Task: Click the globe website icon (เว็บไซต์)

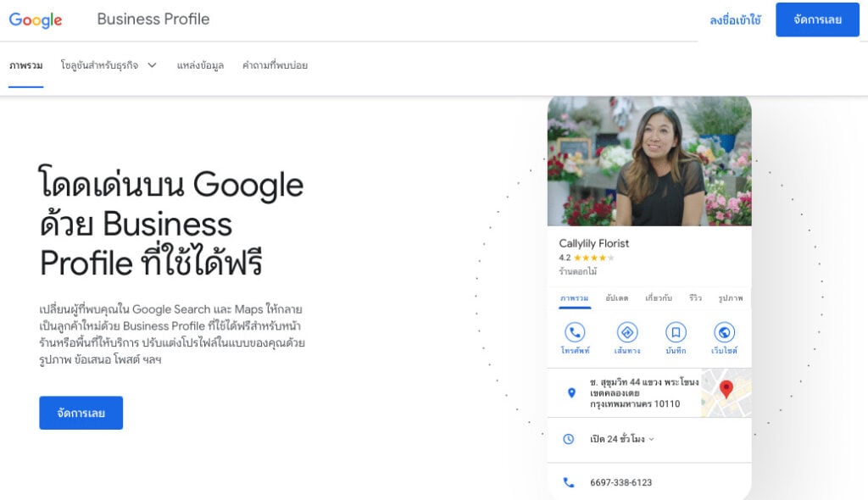Action: click(x=724, y=332)
